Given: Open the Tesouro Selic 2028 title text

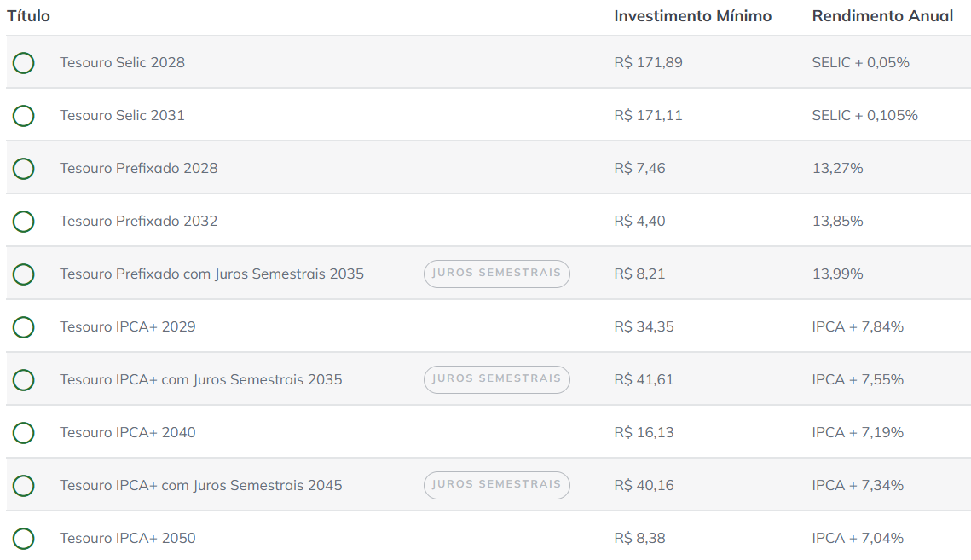Looking at the screenshot, I should pyautogui.click(x=122, y=62).
